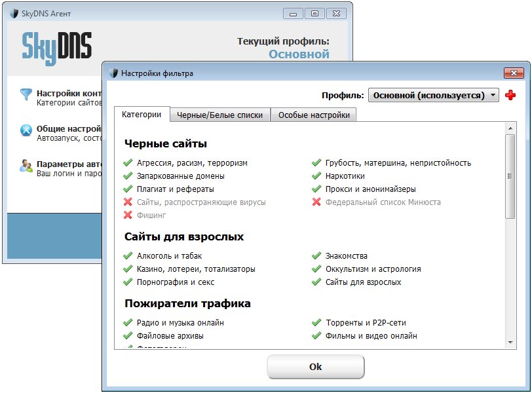Viewport: 532px width, 393px height.
Task: Click the shield icon in the SkyDNS Агент title bar
Action: [14, 14]
